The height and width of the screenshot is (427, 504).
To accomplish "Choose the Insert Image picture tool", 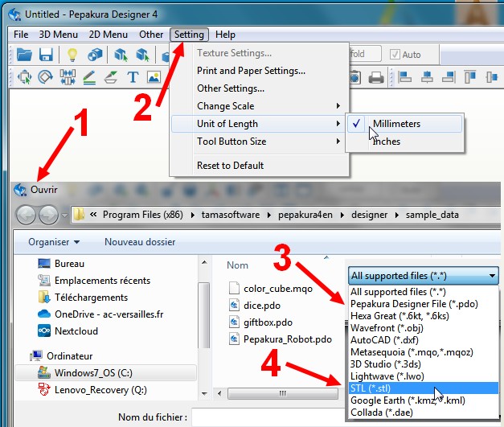I will 154,77.
